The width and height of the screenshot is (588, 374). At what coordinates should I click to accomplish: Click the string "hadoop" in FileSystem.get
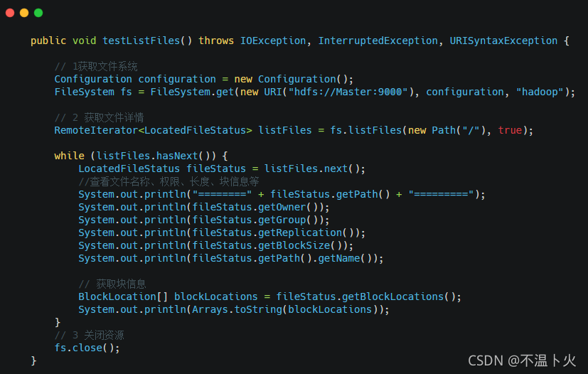(x=540, y=92)
